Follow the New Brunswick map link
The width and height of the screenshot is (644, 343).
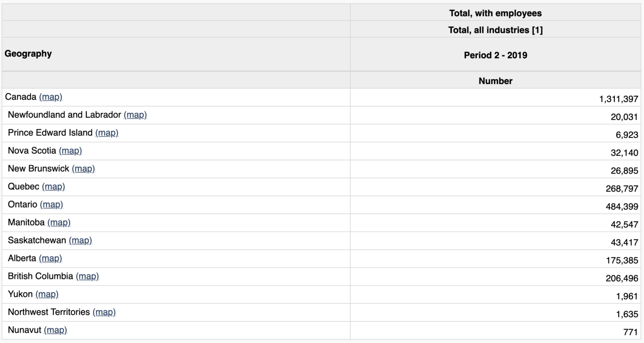coord(83,169)
